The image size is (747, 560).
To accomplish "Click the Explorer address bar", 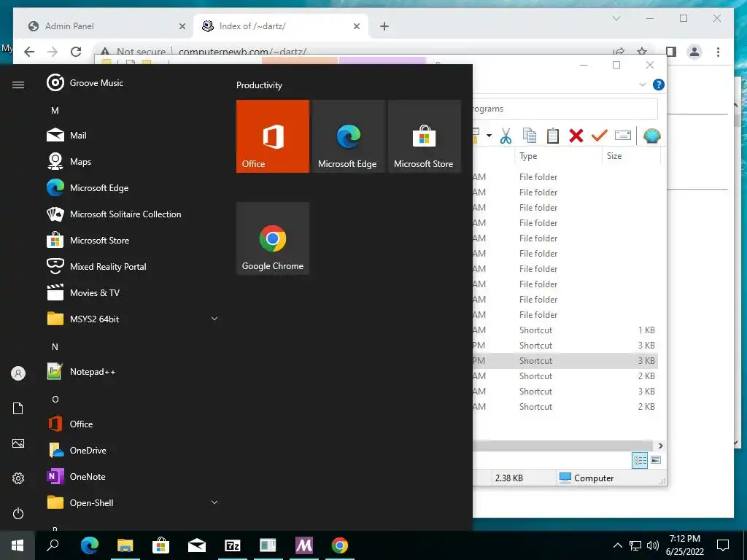I will coord(565,109).
